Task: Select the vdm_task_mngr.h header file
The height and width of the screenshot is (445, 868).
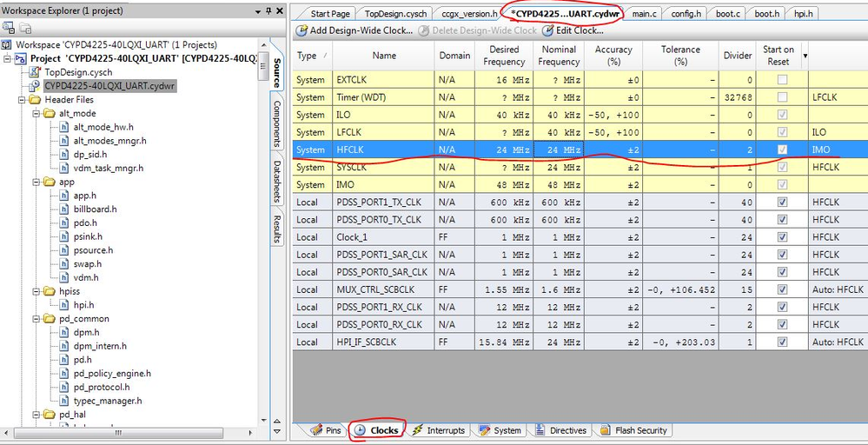Action: tap(108, 169)
